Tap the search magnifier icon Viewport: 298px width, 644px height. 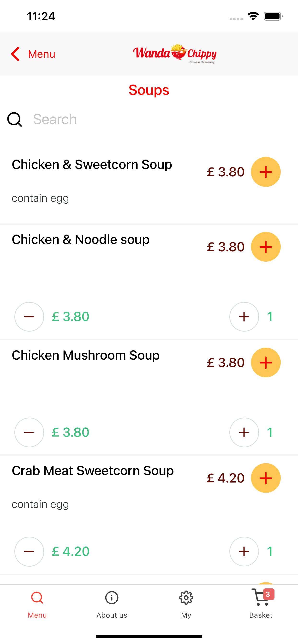pyautogui.click(x=15, y=119)
